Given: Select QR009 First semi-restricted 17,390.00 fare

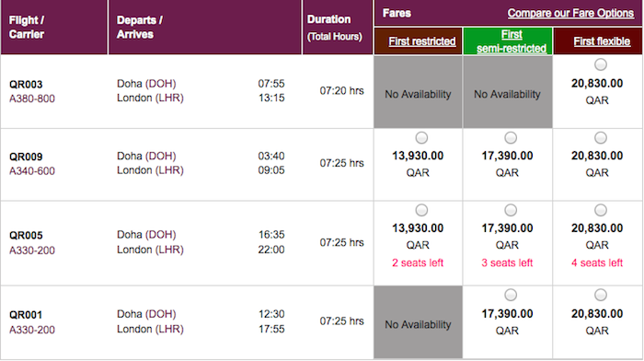Looking at the screenshot, I should click(x=511, y=138).
